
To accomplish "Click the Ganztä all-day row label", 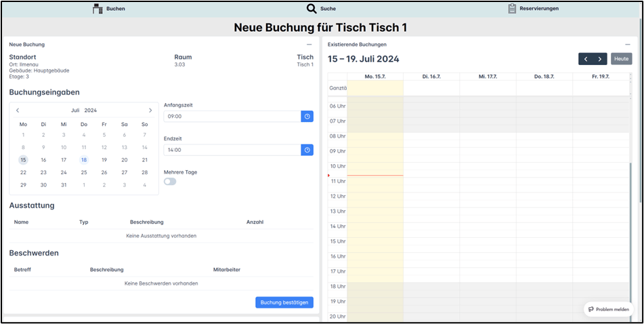I will click(338, 88).
